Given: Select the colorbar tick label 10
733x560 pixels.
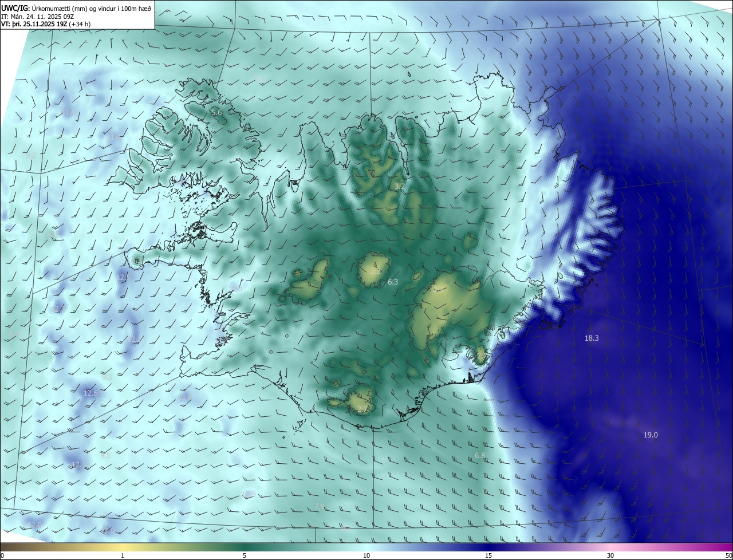Looking at the screenshot, I should pos(366,555).
